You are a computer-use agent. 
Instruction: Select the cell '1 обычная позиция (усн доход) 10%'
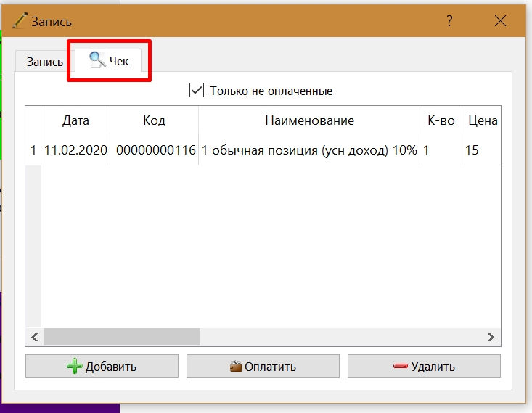click(309, 150)
